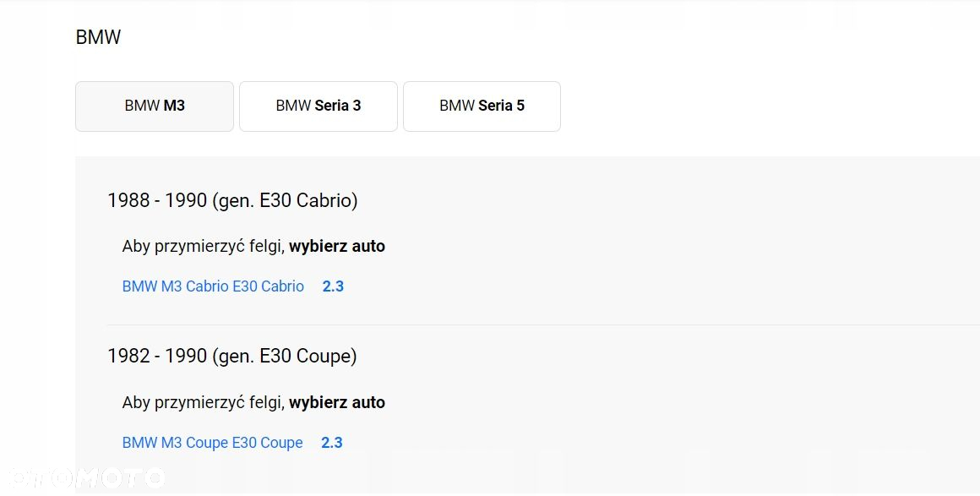Click the (gen. E30 Coupe) generation label
This screenshot has height=496, width=980.
coord(285,357)
